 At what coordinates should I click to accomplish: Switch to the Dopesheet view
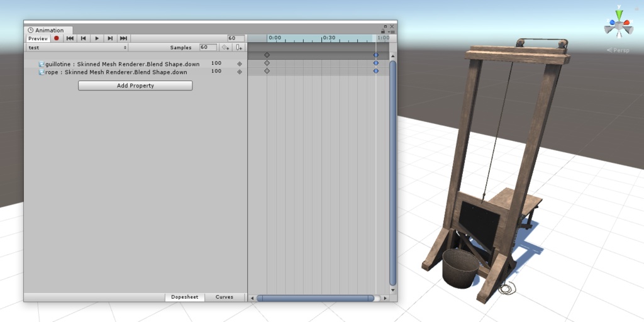[x=185, y=297]
